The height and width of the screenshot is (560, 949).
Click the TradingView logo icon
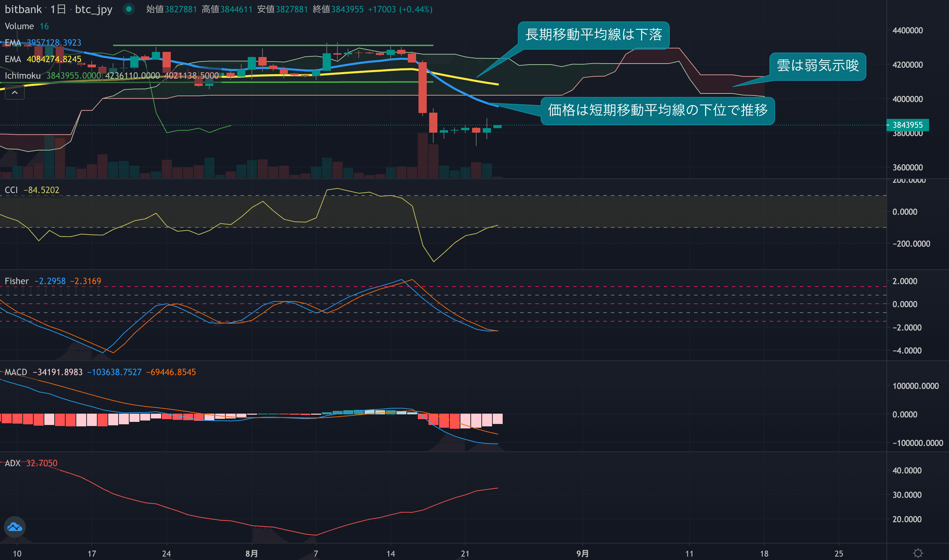pos(15,527)
